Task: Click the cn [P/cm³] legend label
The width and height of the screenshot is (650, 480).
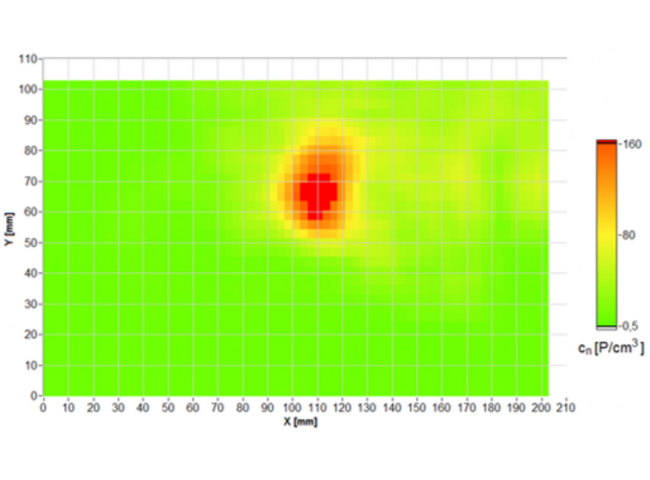Action: point(611,347)
